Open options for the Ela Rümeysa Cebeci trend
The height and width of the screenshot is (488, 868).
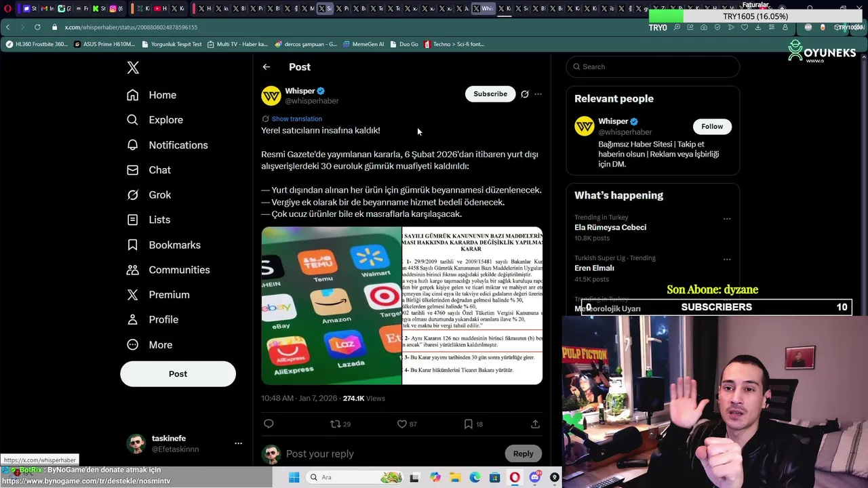(727, 219)
